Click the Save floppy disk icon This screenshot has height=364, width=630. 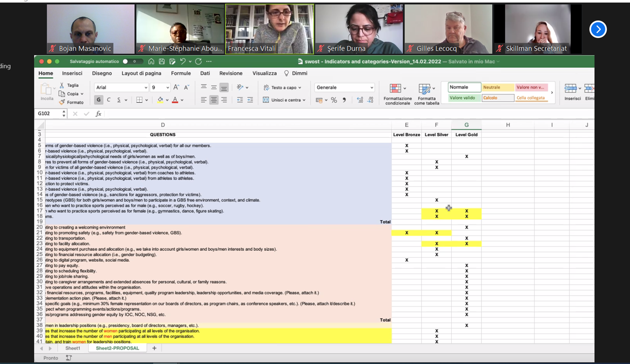(x=161, y=61)
